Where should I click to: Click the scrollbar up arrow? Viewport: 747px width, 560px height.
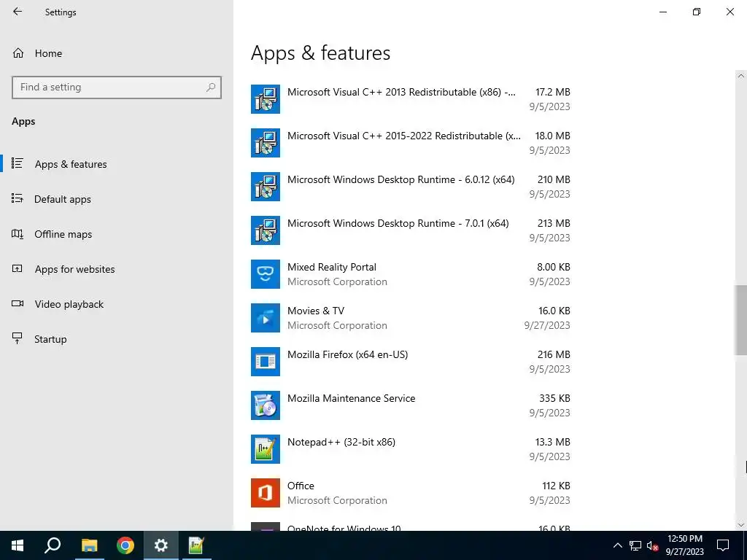pyautogui.click(x=741, y=76)
